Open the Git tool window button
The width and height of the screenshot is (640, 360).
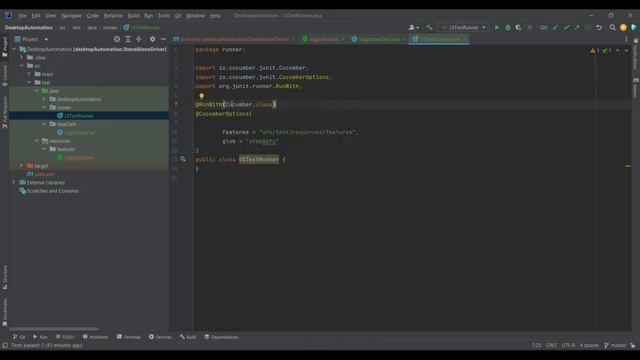tap(19, 337)
